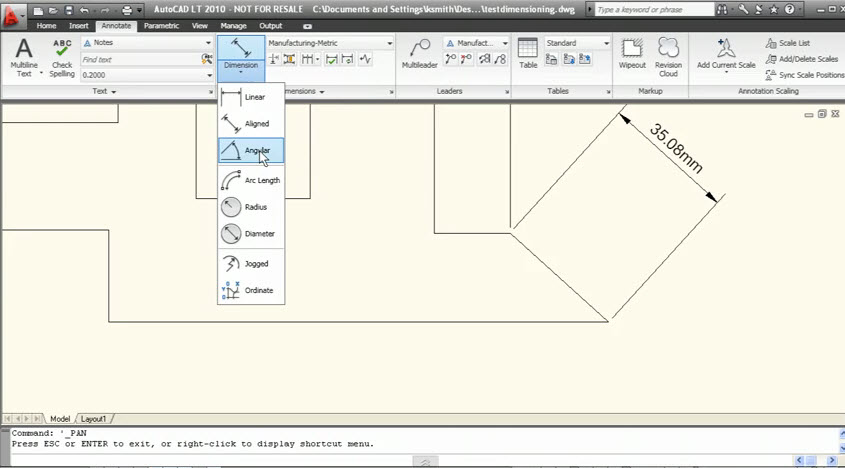Click the New drawing icon in quick access
This screenshot has height=468, width=845.
(38, 10)
